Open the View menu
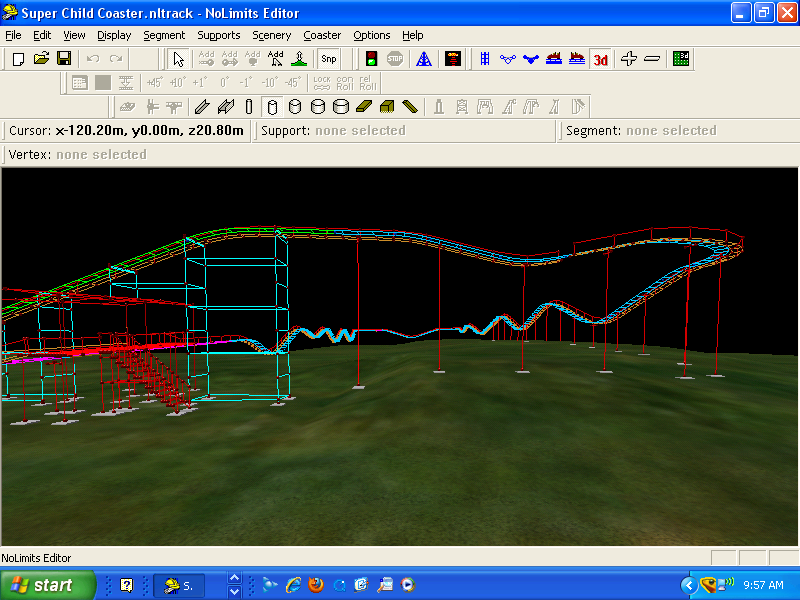The width and height of the screenshot is (800, 600). click(x=74, y=35)
